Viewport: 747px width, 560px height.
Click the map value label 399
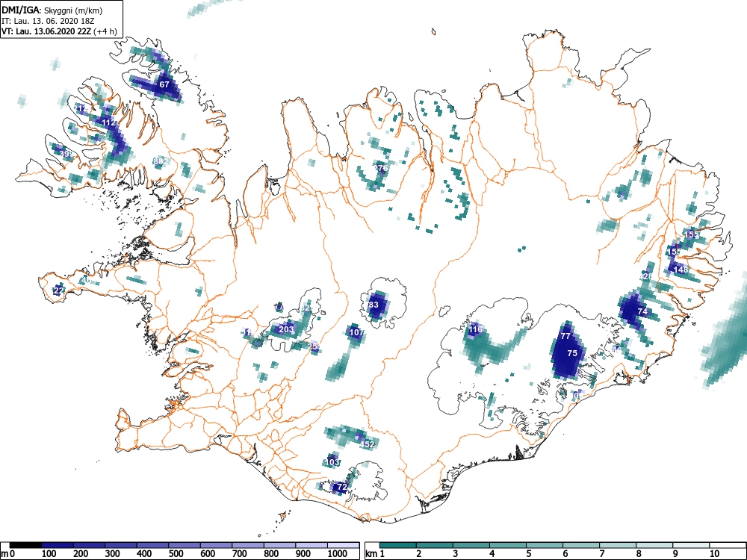click(x=67, y=153)
